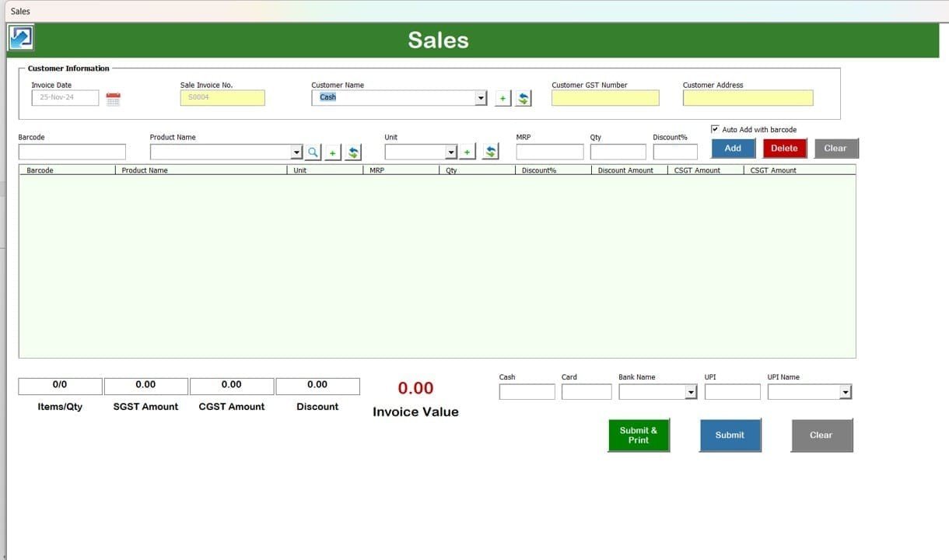Click the UPI amount field
Viewport: 949px width, 560px height.
click(x=733, y=392)
